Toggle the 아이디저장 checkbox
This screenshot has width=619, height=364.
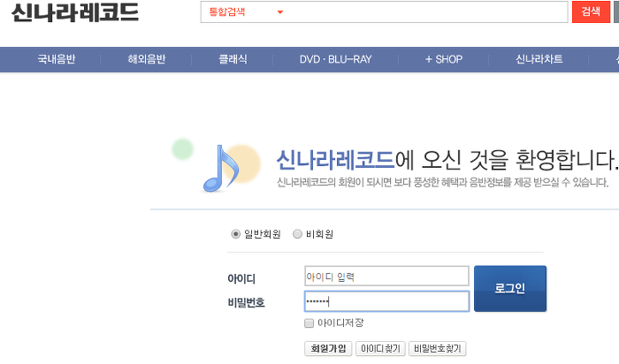coord(309,323)
